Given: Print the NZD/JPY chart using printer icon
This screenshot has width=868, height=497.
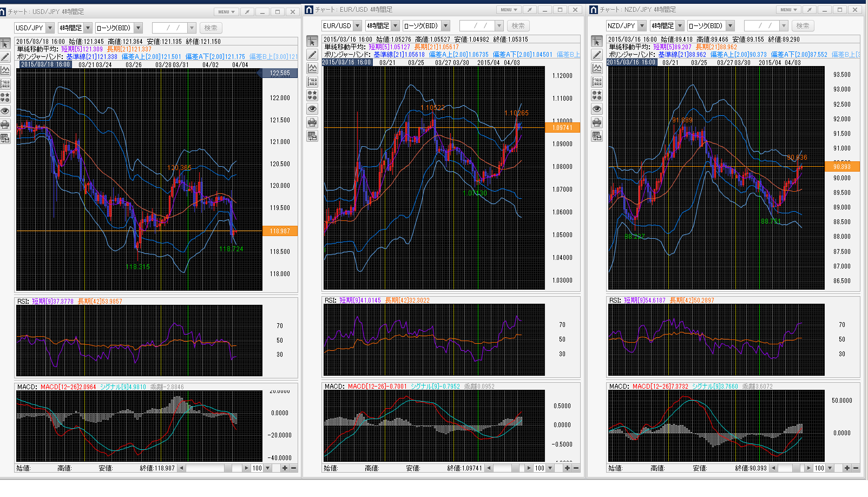Looking at the screenshot, I should 597,122.
